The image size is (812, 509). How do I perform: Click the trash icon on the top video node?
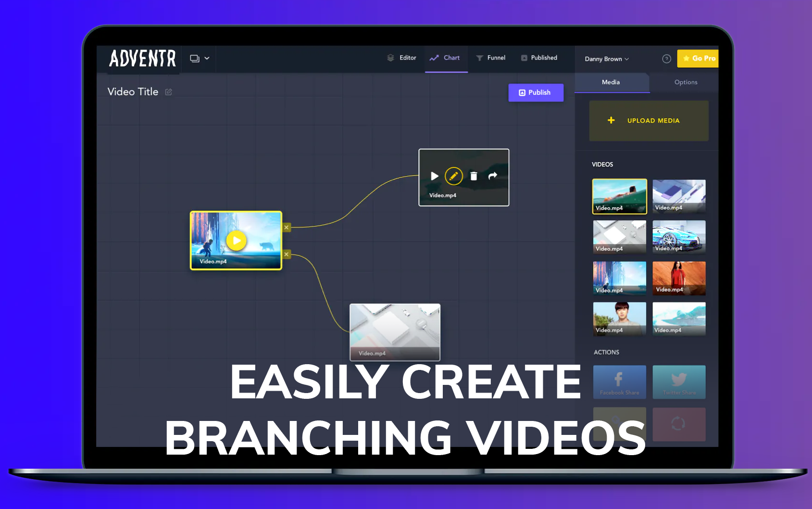473,176
